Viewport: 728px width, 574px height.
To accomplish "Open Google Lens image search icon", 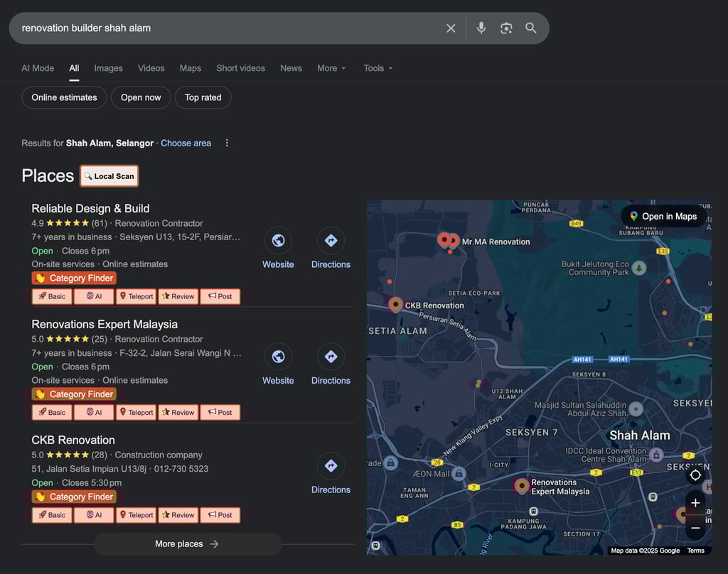I will click(506, 28).
